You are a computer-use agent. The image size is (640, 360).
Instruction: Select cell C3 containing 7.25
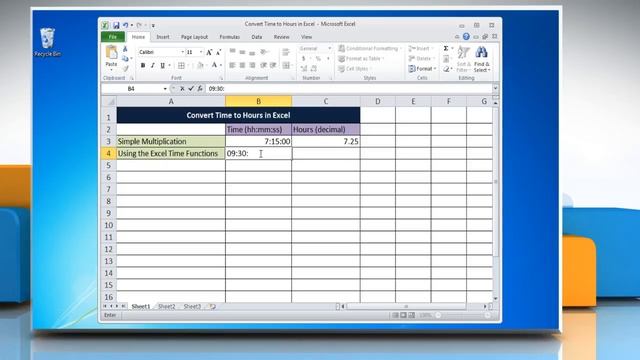[x=326, y=141]
